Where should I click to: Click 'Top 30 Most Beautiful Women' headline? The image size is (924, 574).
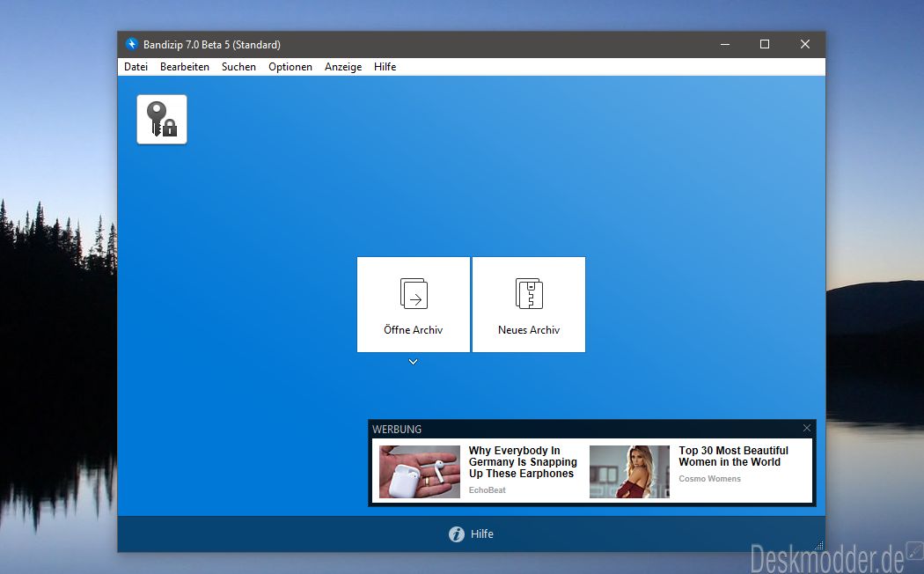[733, 456]
